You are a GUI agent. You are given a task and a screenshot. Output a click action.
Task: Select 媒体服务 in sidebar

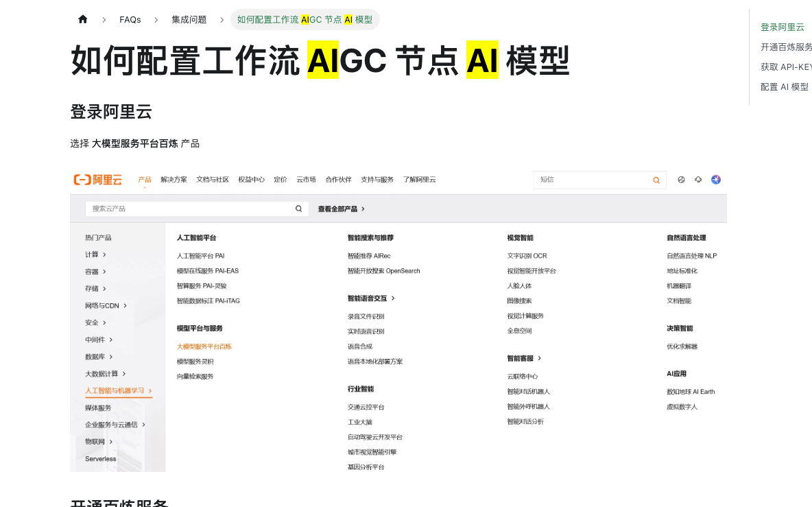tap(98, 408)
